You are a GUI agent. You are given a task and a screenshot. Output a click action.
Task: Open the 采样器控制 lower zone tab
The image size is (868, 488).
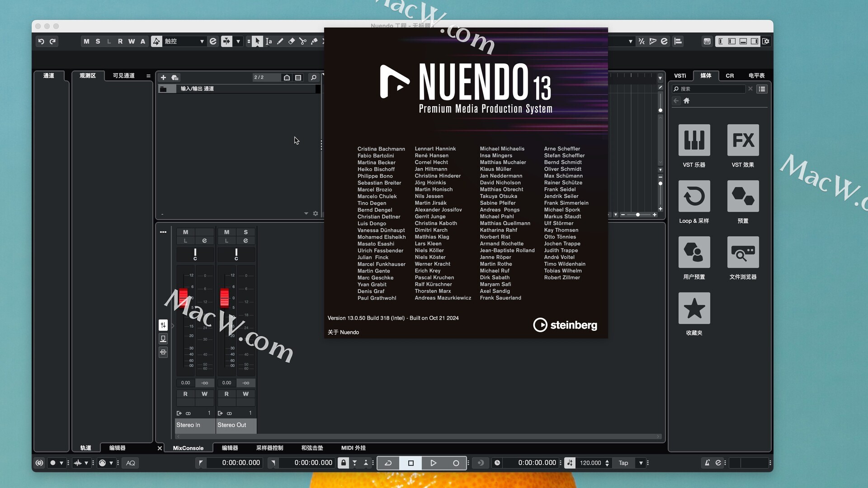(269, 448)
